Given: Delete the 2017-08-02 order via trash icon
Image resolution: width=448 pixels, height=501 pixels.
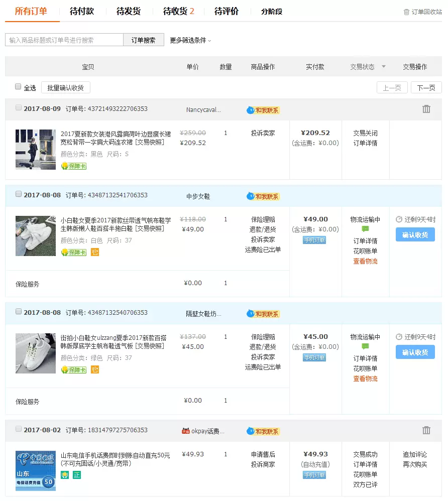Looking at the screenshot, I should tap(426, 430).
